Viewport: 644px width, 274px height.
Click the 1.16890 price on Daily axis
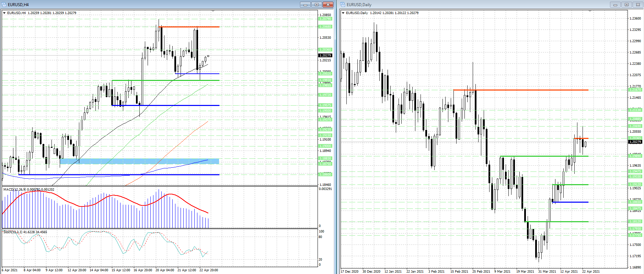(635, 267)
